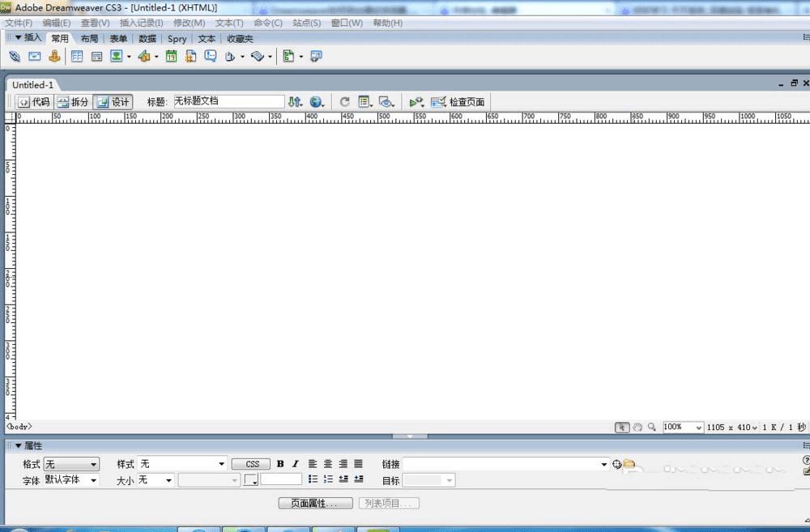
Task: Open the 样式 style dropdown
Action: 182,464
